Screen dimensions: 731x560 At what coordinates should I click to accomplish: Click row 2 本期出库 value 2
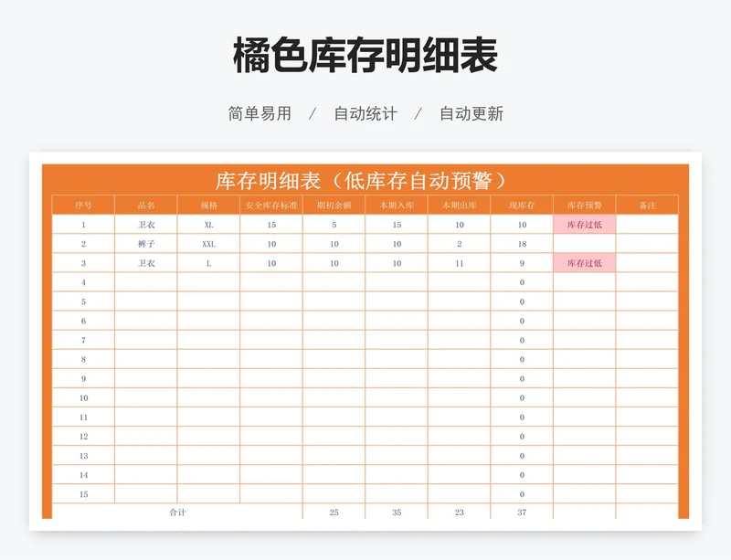click(x=460, y=244)
